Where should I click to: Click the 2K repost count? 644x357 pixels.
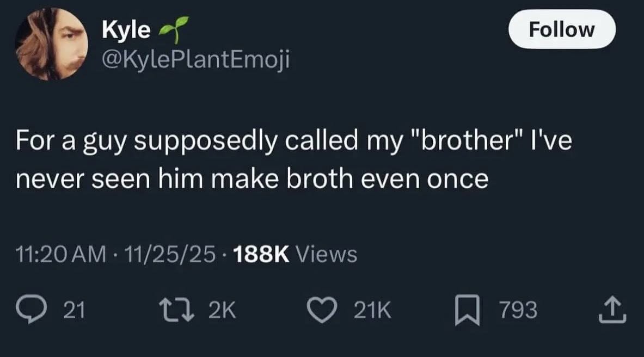(223, 310)
